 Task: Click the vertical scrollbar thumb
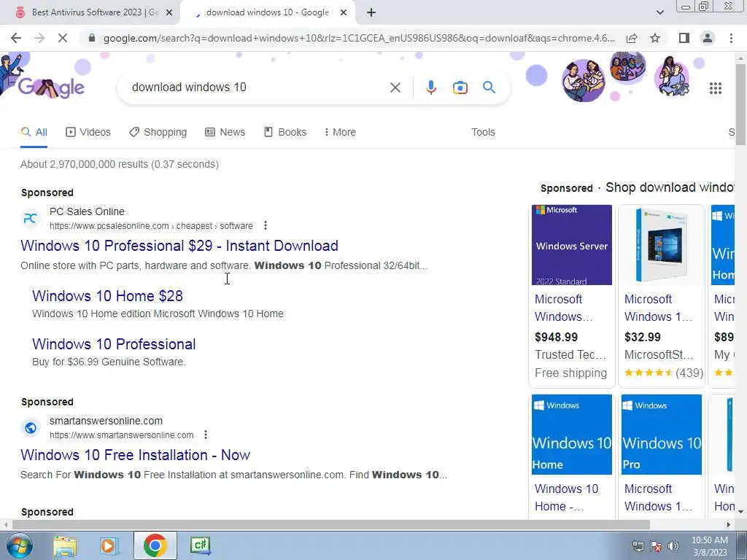tap(741, 104)
